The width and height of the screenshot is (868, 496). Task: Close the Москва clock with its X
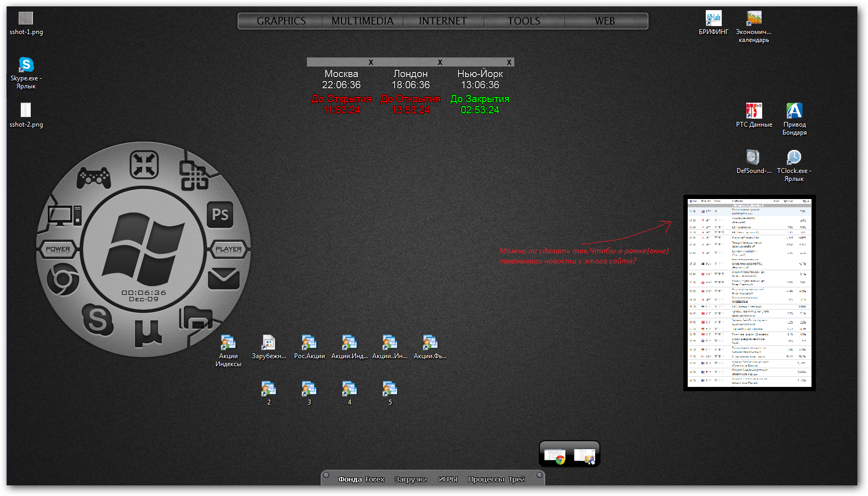tap(371, 62)
